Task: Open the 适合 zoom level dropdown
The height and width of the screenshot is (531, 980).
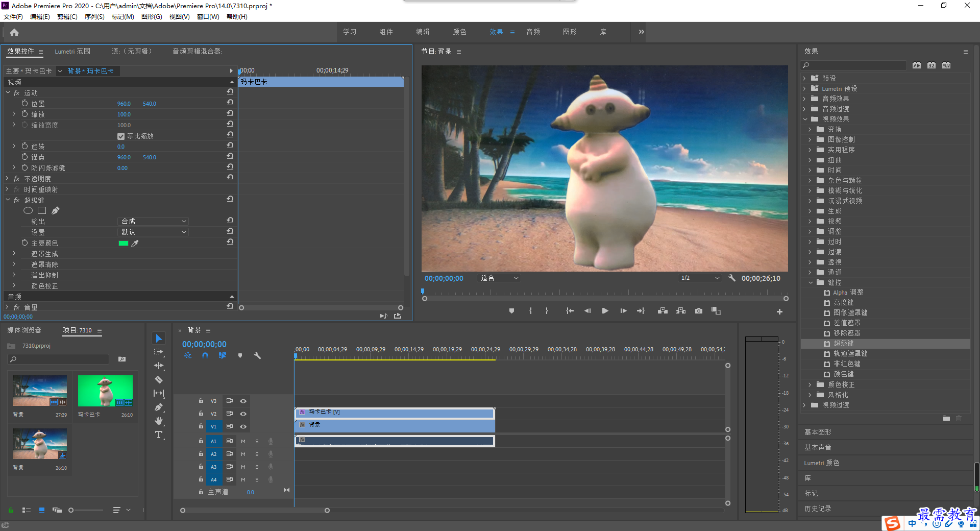Action: 499,278
